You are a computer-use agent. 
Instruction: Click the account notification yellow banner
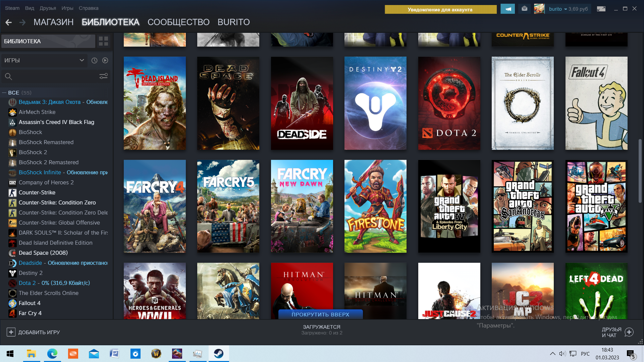point(440,9)
